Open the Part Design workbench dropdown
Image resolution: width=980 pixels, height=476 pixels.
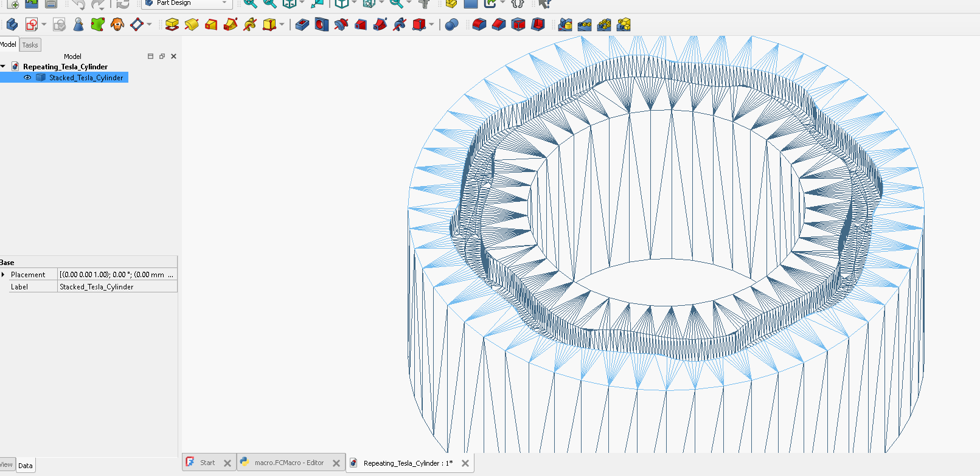click(224, 3)
